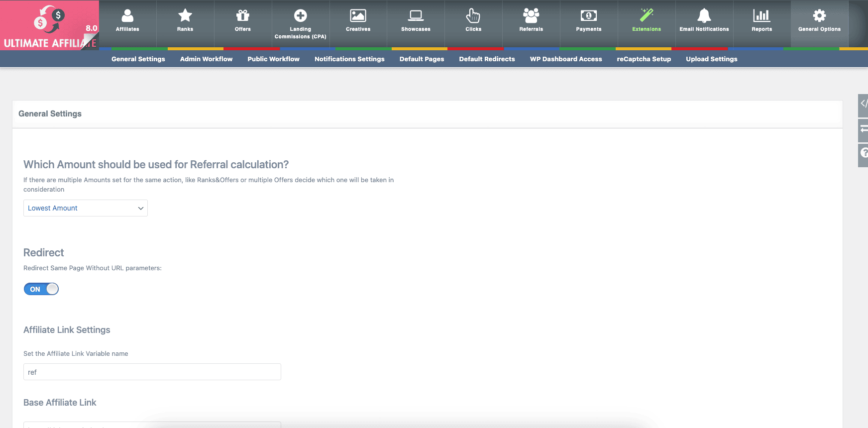Click the shortcode side panel icon
Viewport: 868px width, 428px height.
coord(863,105)
